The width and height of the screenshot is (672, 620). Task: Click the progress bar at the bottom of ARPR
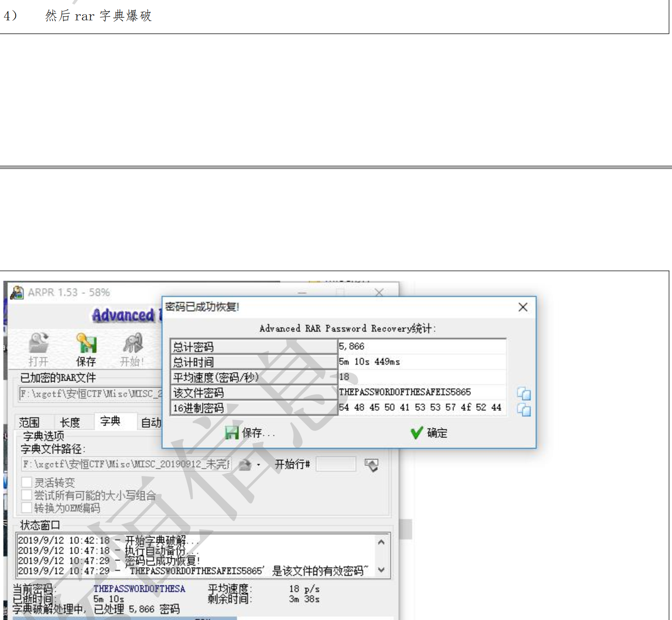(x=203, y=618)
